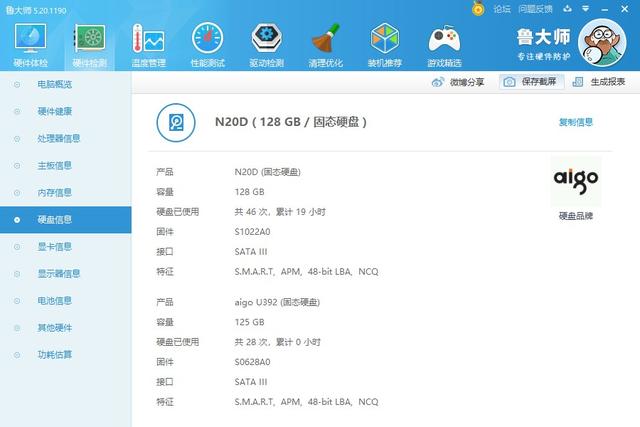Viewport: 640px width, 427px height.
Task: Click the circular hard disk icon
Action: click(x=176, y=122)
